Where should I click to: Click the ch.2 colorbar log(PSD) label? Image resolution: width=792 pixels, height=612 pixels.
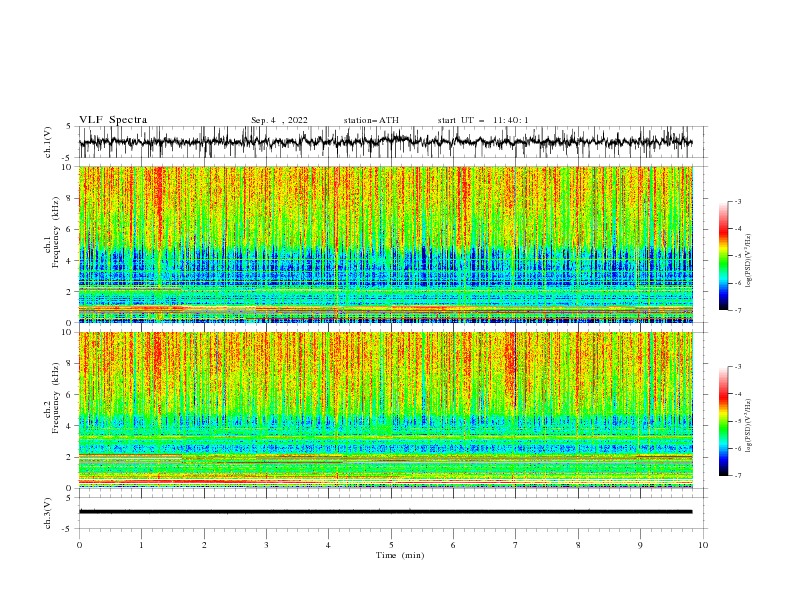point(749,425)
